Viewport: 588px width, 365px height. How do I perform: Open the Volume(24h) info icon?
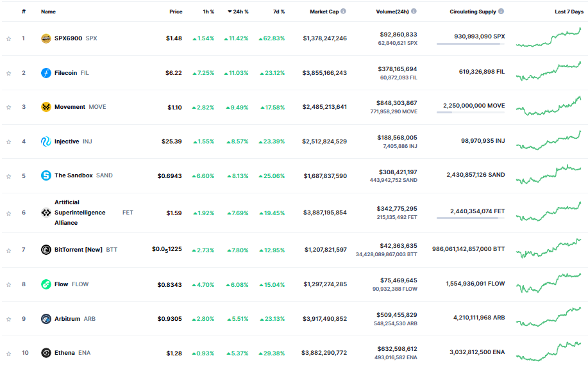click(414, 12)
